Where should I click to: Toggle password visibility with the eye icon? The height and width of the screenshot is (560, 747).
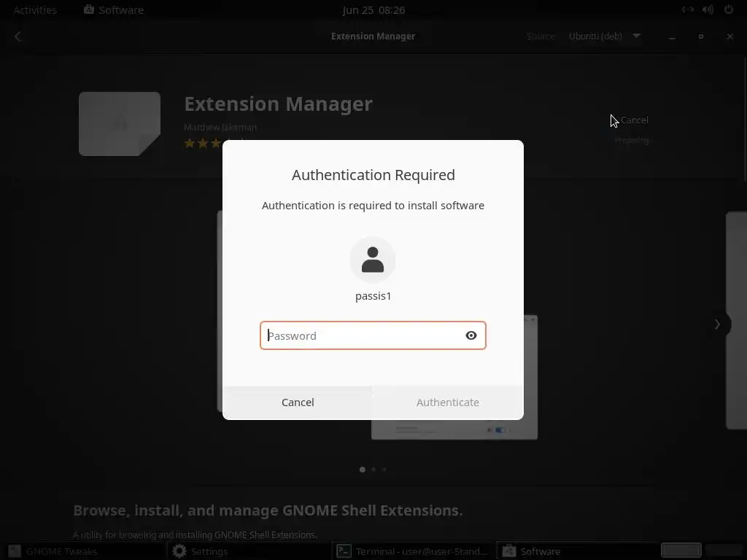pos(471,335)
